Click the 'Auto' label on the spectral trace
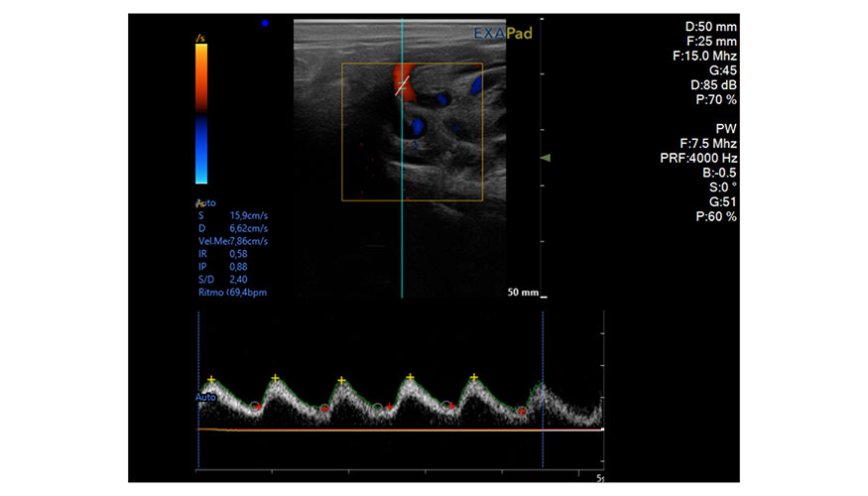The height and width of the screenshot is (496, 868). click(x=205, y=397)
